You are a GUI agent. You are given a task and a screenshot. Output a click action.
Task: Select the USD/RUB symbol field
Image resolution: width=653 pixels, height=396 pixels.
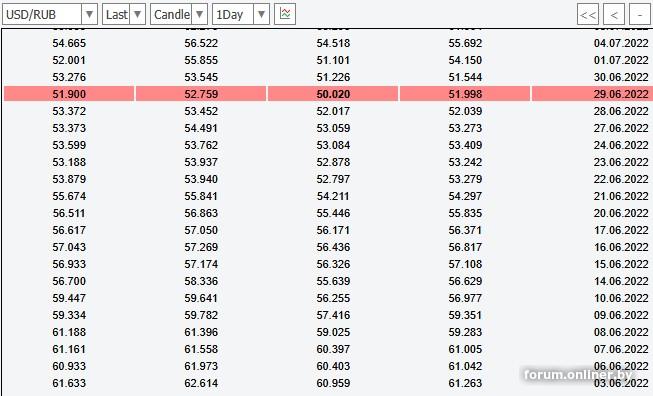click(42, 15)
